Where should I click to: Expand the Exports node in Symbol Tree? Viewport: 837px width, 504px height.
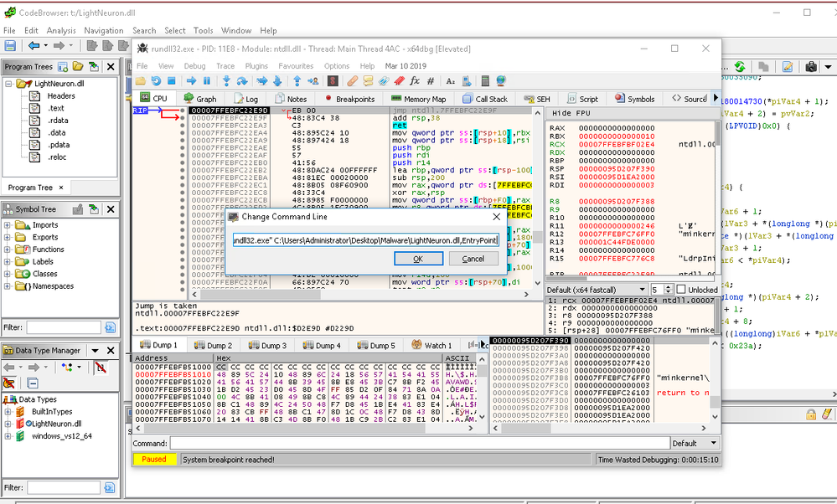tap(8, 237)
